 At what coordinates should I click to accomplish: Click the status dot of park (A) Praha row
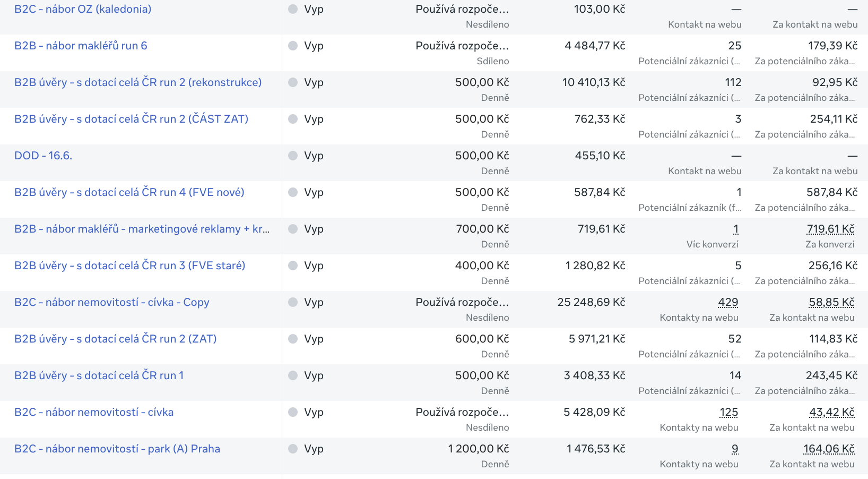(293, 449)
